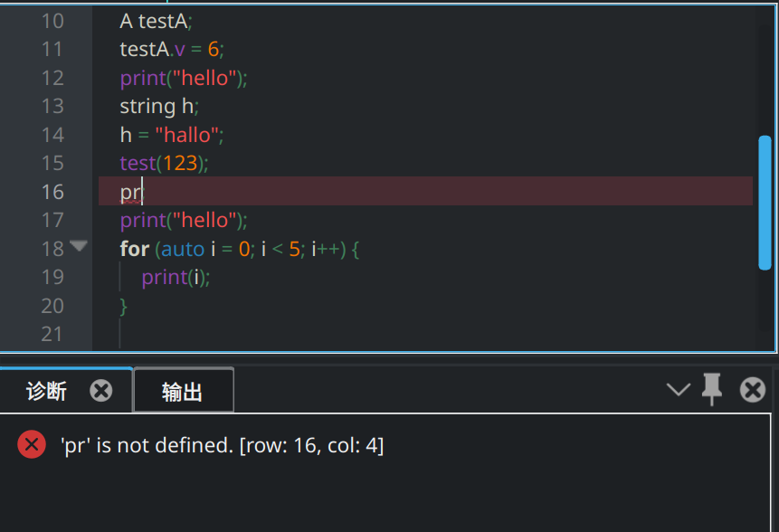
Task: Click line number 16 in the gutter
Action: click(x=52, y=191)
